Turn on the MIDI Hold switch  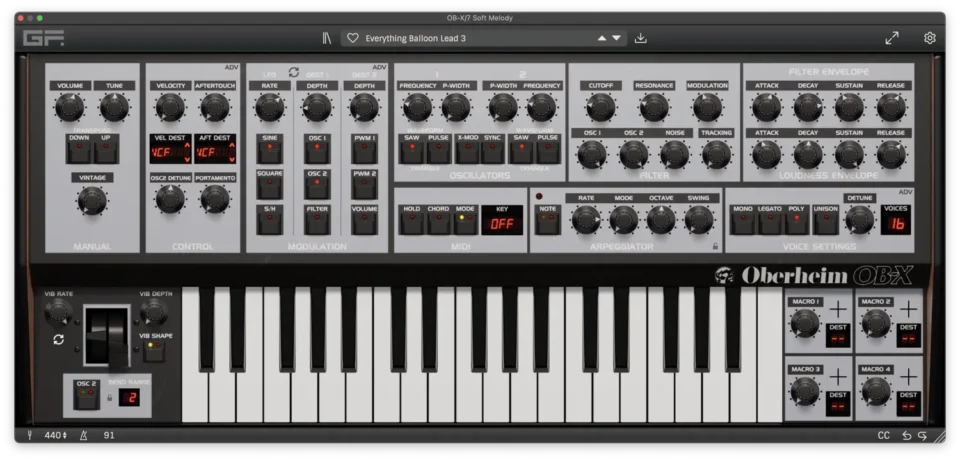[x=411, y=220]
